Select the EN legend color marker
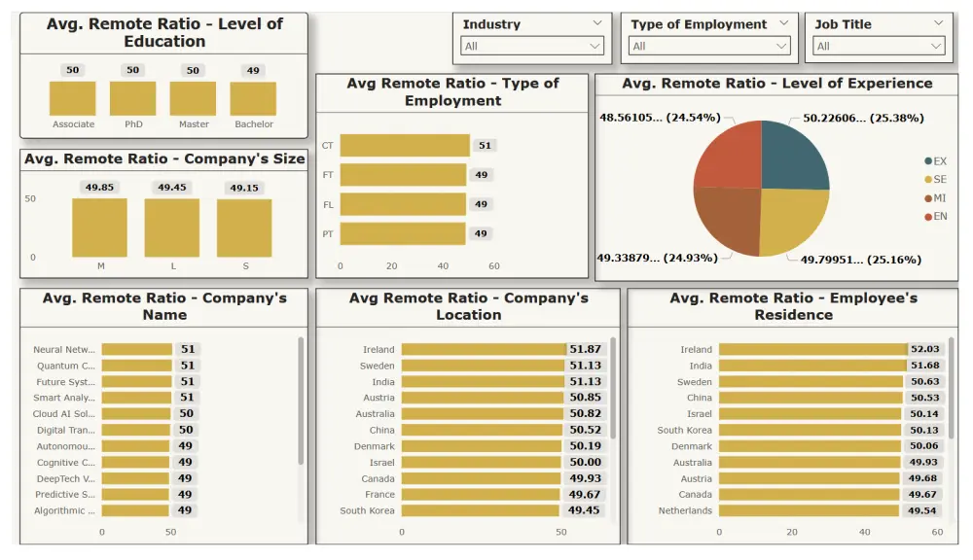The height and width of the screenshot is (560, 973). point(928,217)
